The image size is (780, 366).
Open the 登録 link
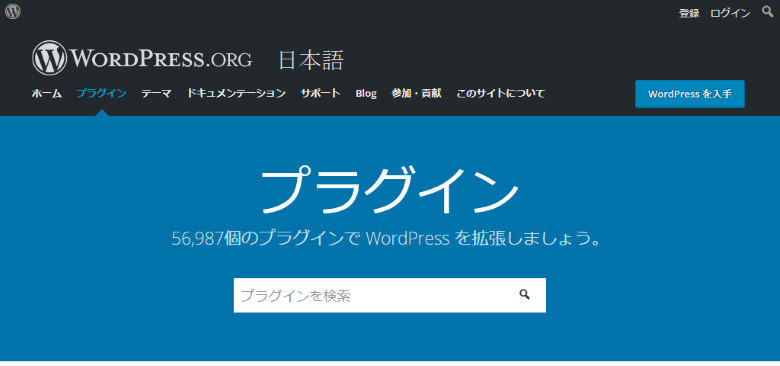pos(689,13)
